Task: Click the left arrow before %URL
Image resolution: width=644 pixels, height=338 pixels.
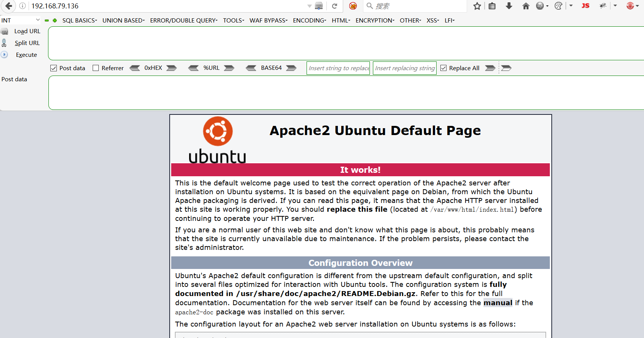Action: (193, 68)
